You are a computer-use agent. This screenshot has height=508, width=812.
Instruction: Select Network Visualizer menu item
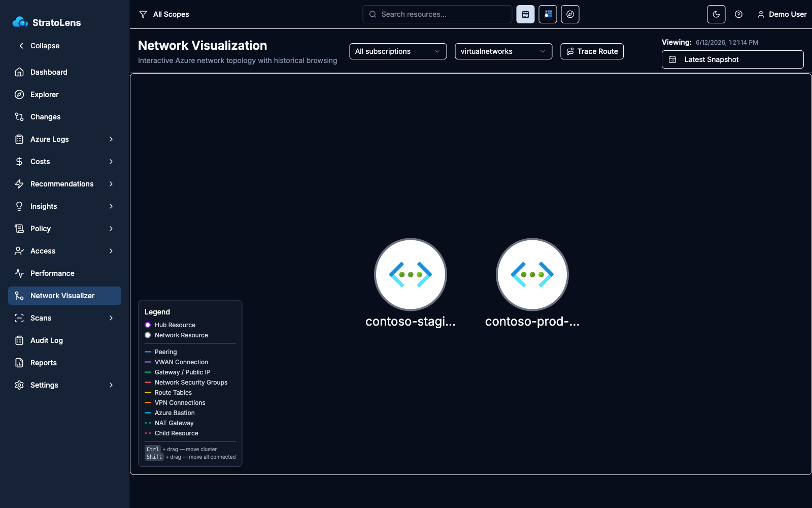[64, 296]
